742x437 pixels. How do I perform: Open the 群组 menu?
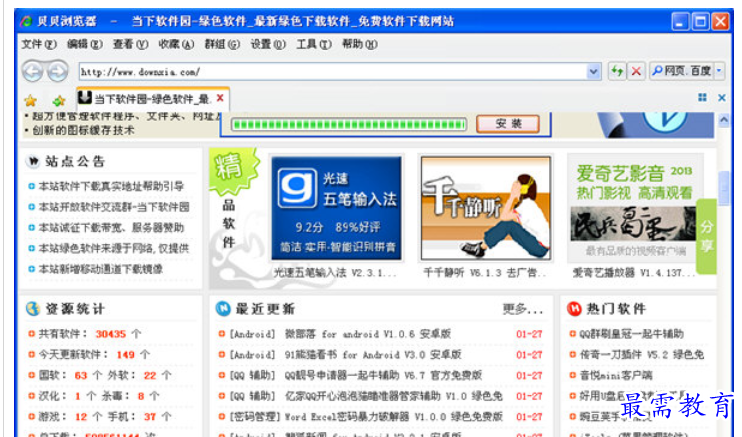[x=222, y=45]
